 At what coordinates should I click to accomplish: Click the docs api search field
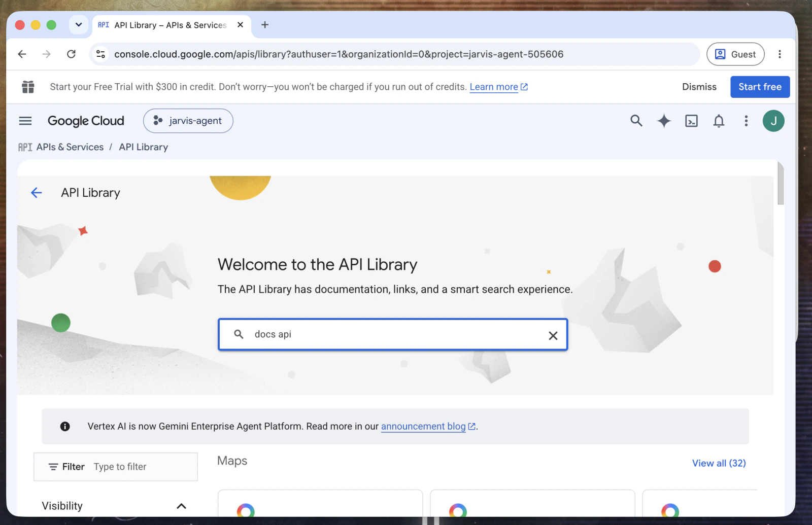[393, 334]
